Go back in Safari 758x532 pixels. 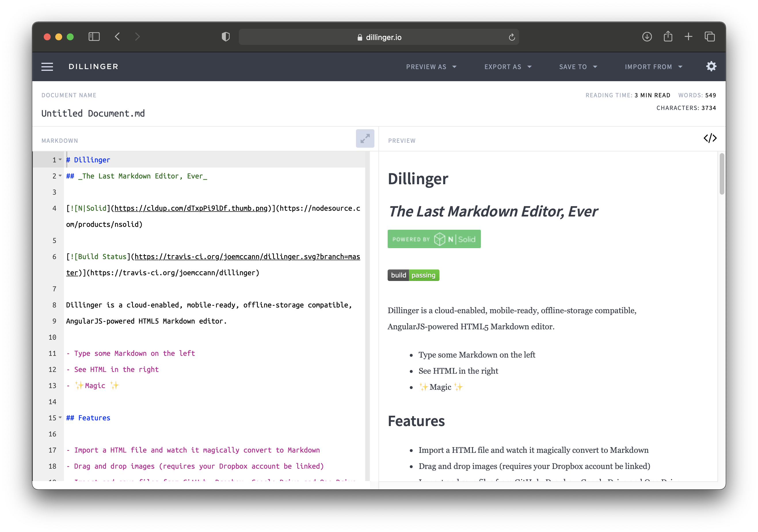tap(117, 37)
